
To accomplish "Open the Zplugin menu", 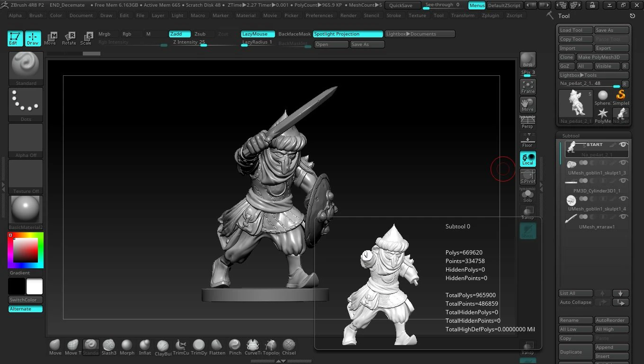I will coord(491,15).
